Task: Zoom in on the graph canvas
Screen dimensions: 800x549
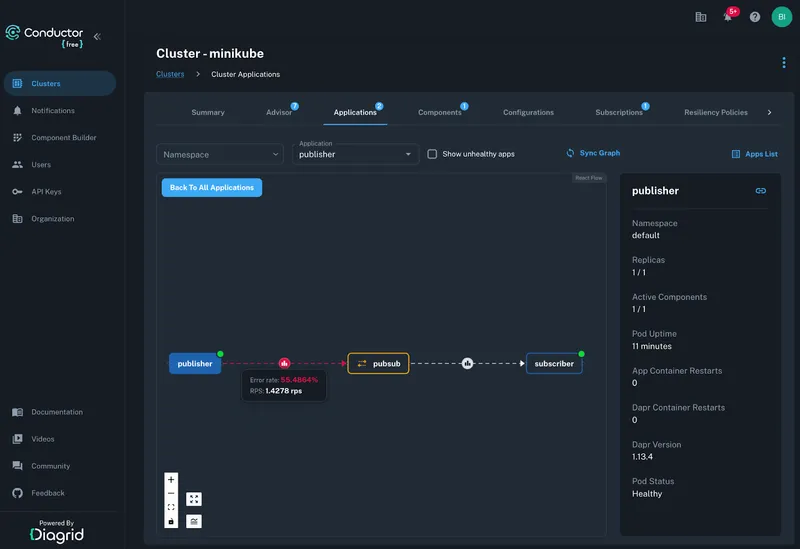Action: [x=171, y=479]
